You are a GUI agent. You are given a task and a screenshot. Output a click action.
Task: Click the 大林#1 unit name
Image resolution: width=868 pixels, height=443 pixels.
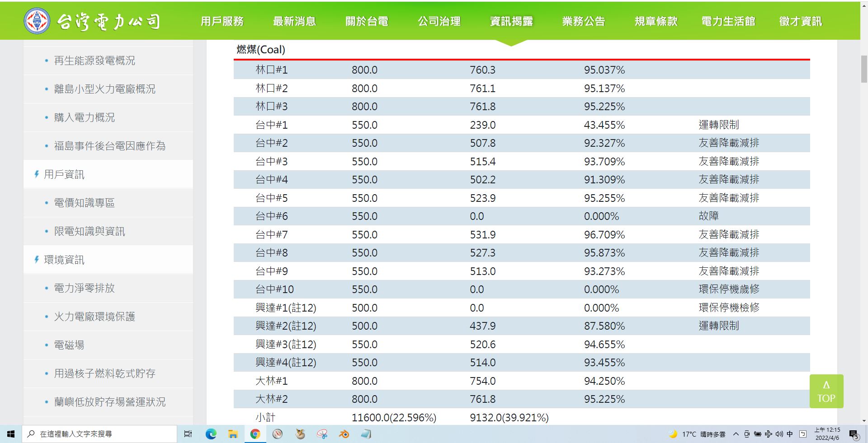tap(272, 381)
